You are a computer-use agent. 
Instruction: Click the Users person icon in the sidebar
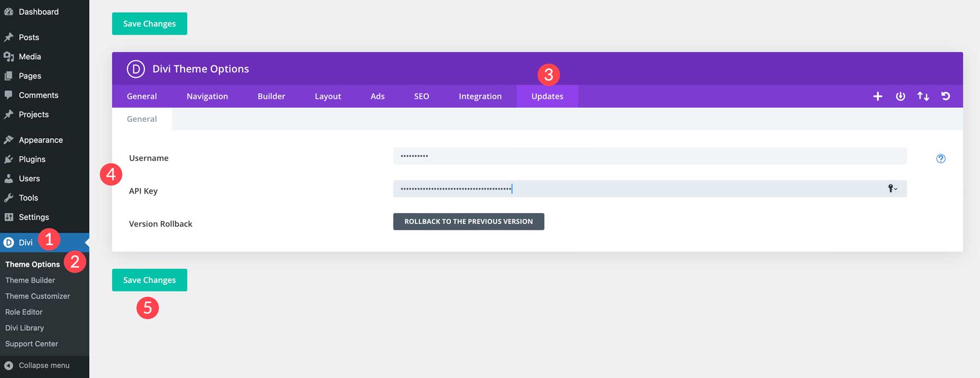point(9,178)
